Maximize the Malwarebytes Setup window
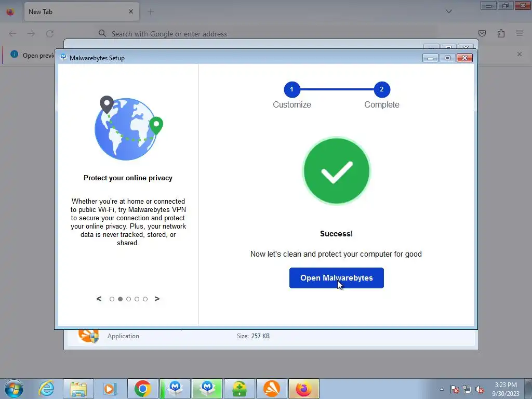 (447, 58)
